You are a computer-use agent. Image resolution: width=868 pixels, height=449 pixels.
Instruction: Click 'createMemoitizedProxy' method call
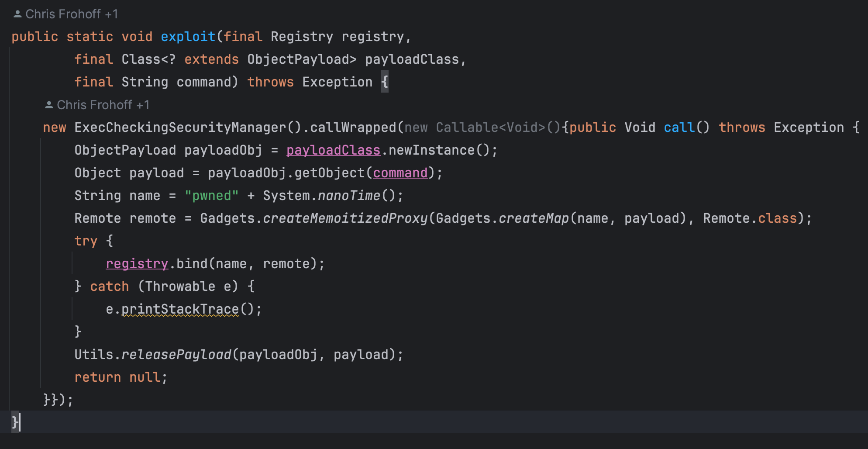(x=345, y=218)
